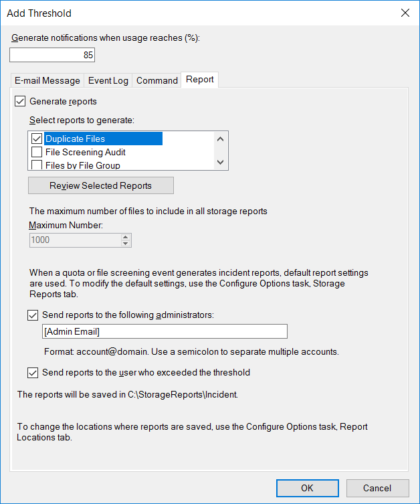420x504 pixels.
Task: Confirm the threshold with OK
Action: coord(307,488)
